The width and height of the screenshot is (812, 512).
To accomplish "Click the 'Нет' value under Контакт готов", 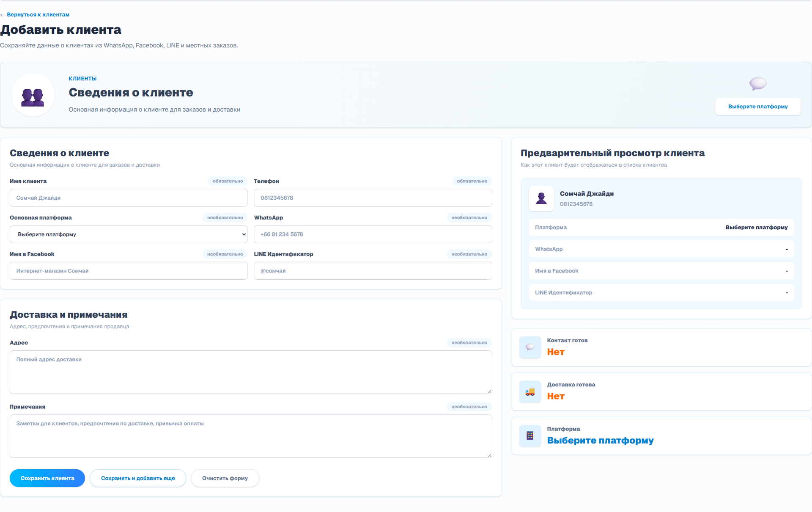I will [x=556, y=352].
